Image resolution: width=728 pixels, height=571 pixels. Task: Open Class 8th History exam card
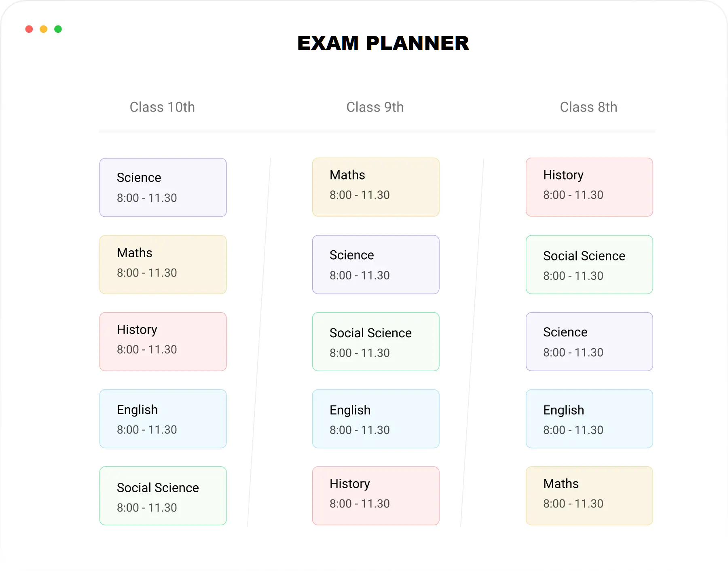(589, 187)
